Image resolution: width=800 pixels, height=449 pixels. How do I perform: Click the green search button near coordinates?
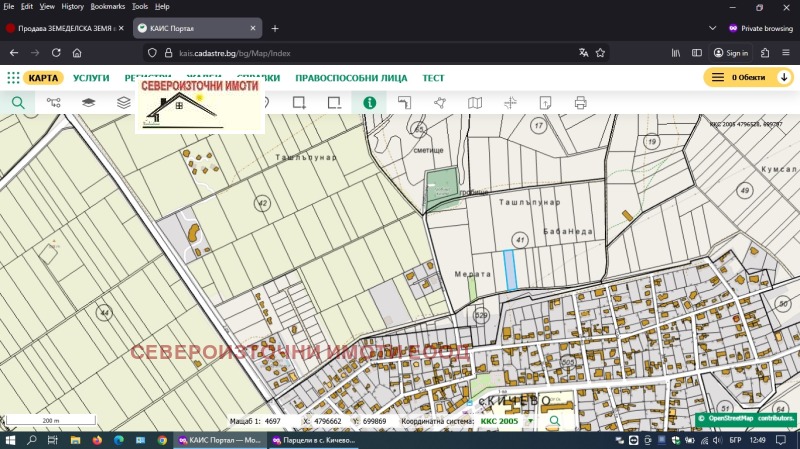(553, 422)
